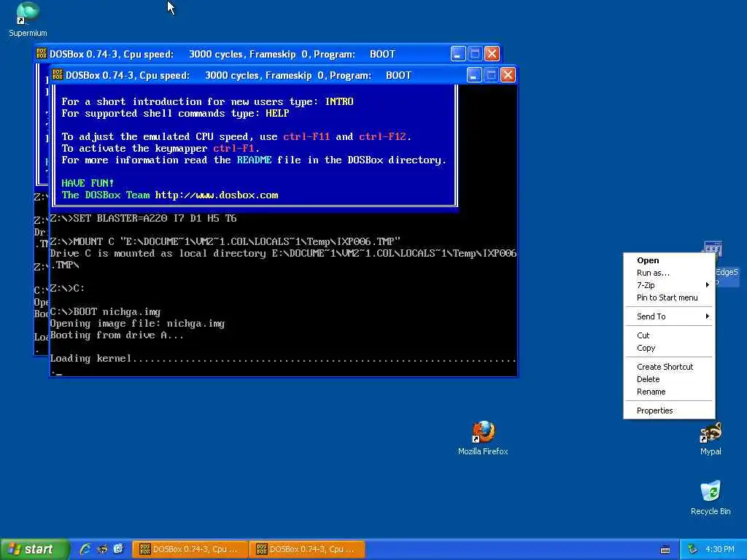This screenshot has height=560, width=747.
Task: Choose Rename in the context menu
Action: point(669,392)
